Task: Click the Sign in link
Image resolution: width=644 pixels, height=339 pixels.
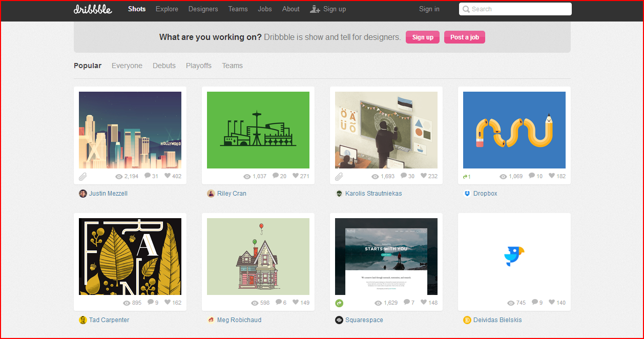Action: click(x=429, y=9)
